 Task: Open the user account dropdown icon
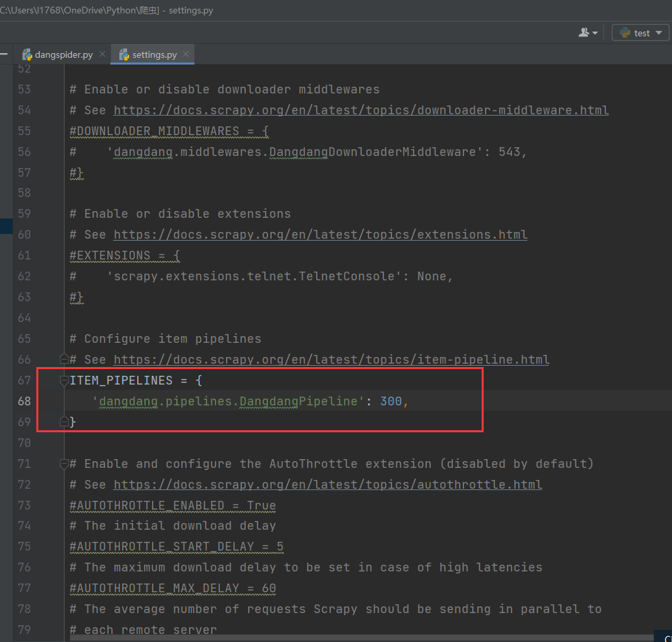point(588,32)
